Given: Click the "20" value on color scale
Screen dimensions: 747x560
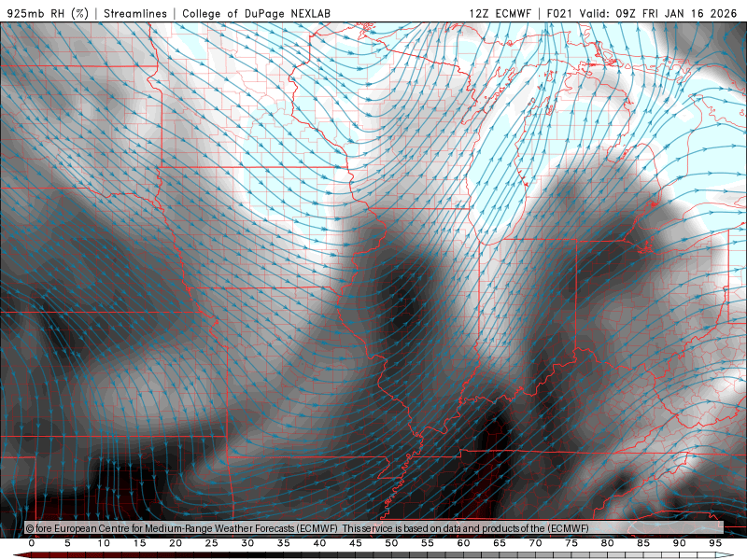Looking at the screenshot, I should point(176,543).
